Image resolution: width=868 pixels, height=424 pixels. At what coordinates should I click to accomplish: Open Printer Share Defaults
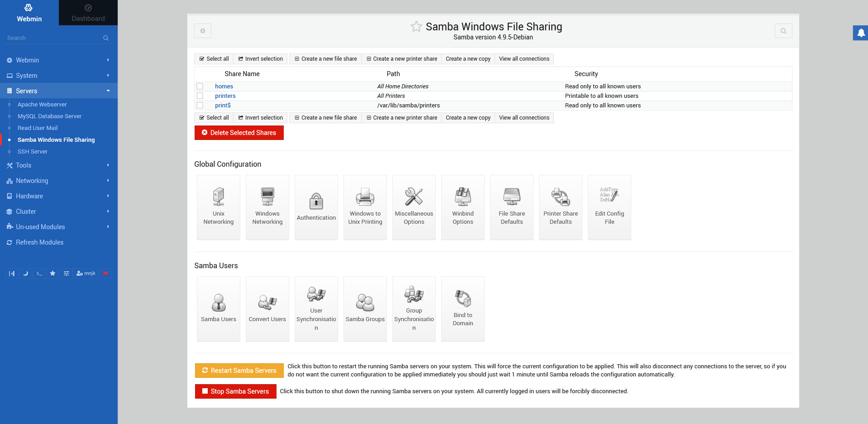tap(561, 207)
